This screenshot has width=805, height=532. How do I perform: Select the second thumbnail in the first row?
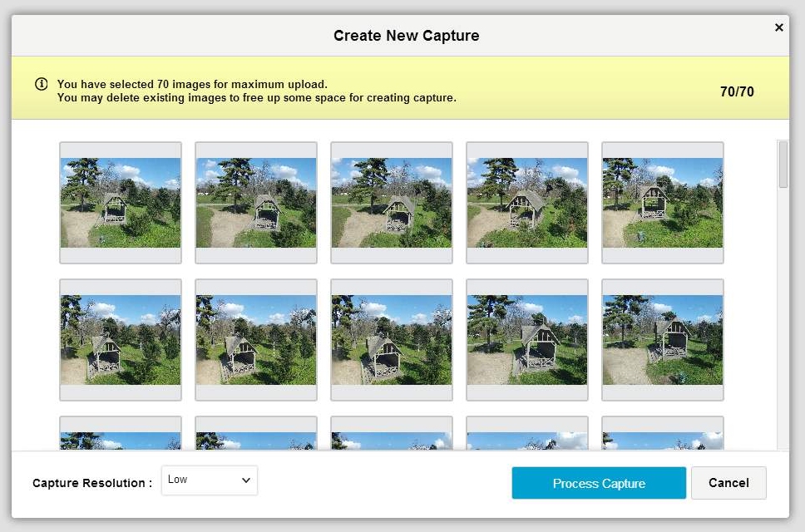point(256,203)
